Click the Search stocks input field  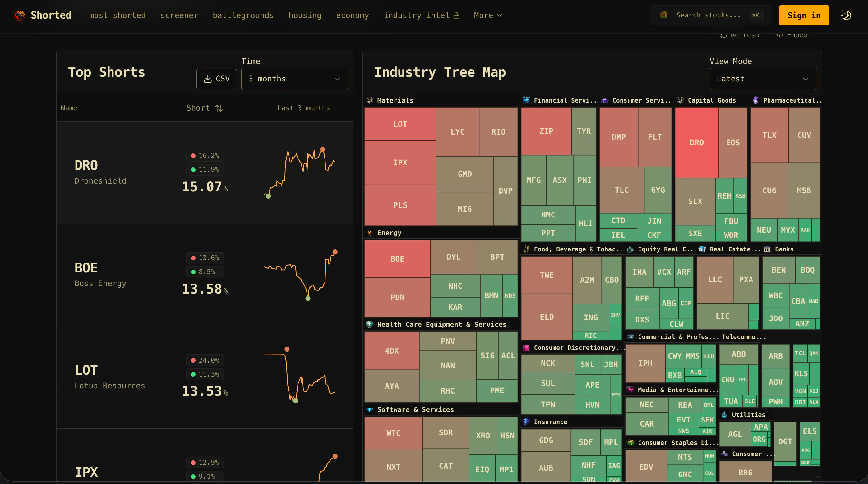pyautogui.click(x=710, y=15)
